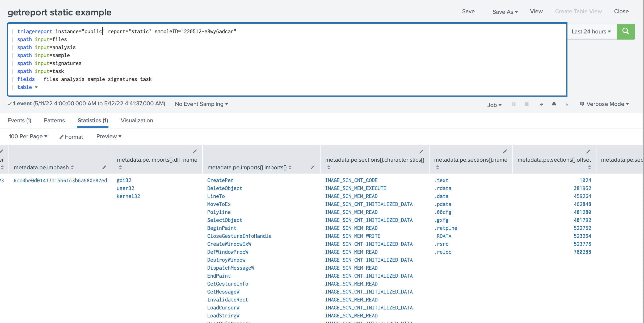Click the imphash value 6cc0be0d01417a15b61c3b6a580e87ed
The image size is (644, 323).
click(60, 180)
